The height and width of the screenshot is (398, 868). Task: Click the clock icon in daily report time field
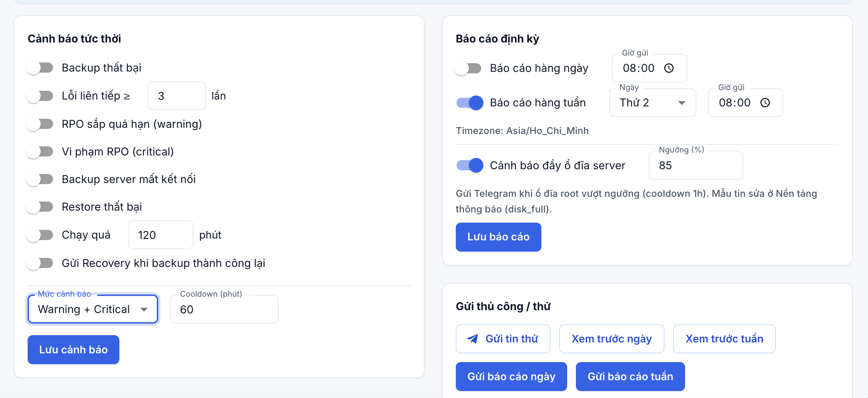669,68
